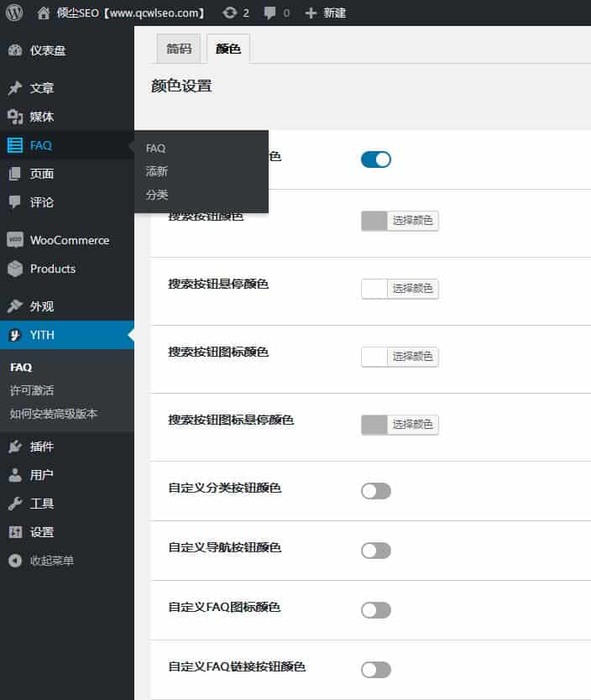Click 选择颜色 button for 搜索按钮图标颜色
This screenshot has width=591, height=700.
point(412,357)
